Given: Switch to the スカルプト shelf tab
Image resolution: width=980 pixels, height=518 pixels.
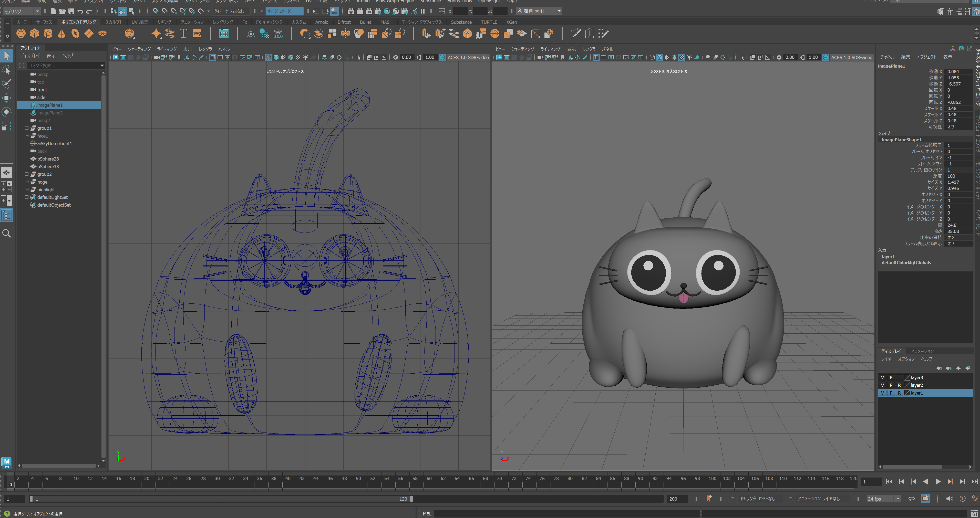Looking at the screenshot, I should coord(114,22).
